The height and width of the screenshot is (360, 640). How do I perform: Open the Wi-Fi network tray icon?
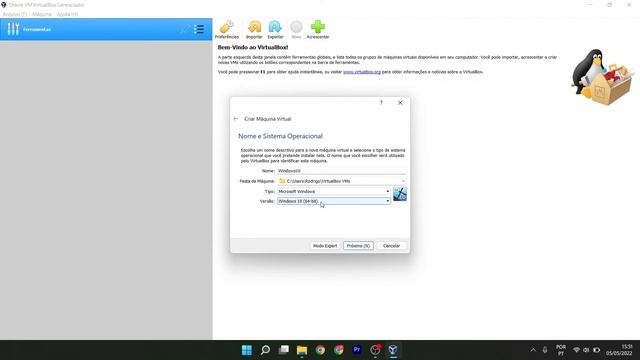click(576, 350)
